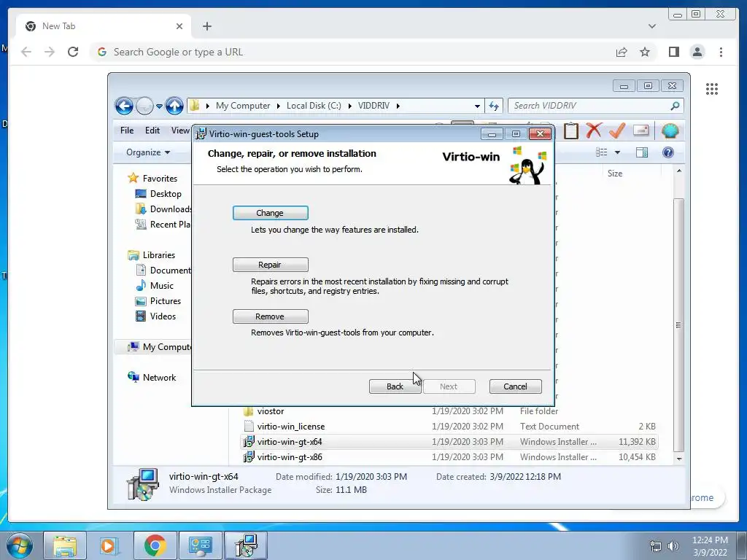Image resolution: width=747 pixels, height=560 pixels.
Task: Open the more view options dropdown arrow
Action: pos(617,152)
